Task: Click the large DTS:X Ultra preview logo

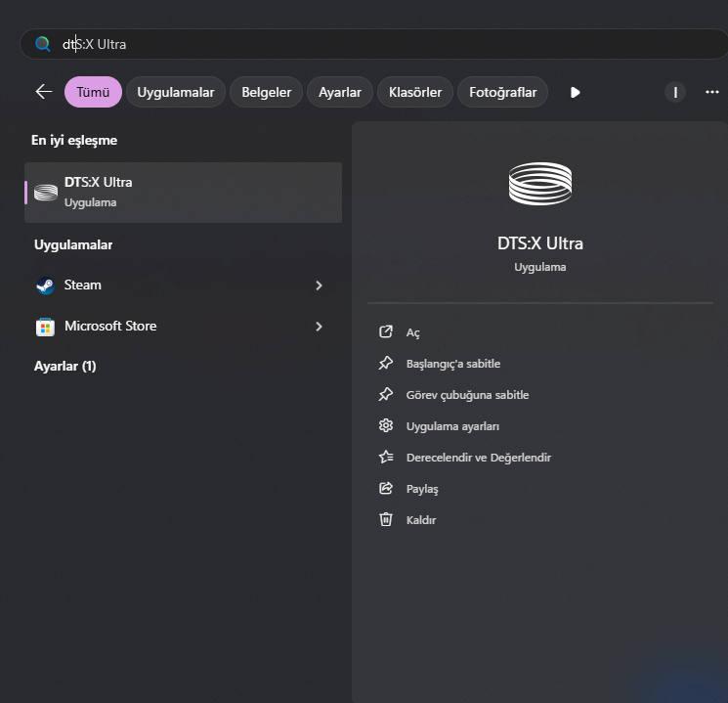Action: (x=540, y=184)
